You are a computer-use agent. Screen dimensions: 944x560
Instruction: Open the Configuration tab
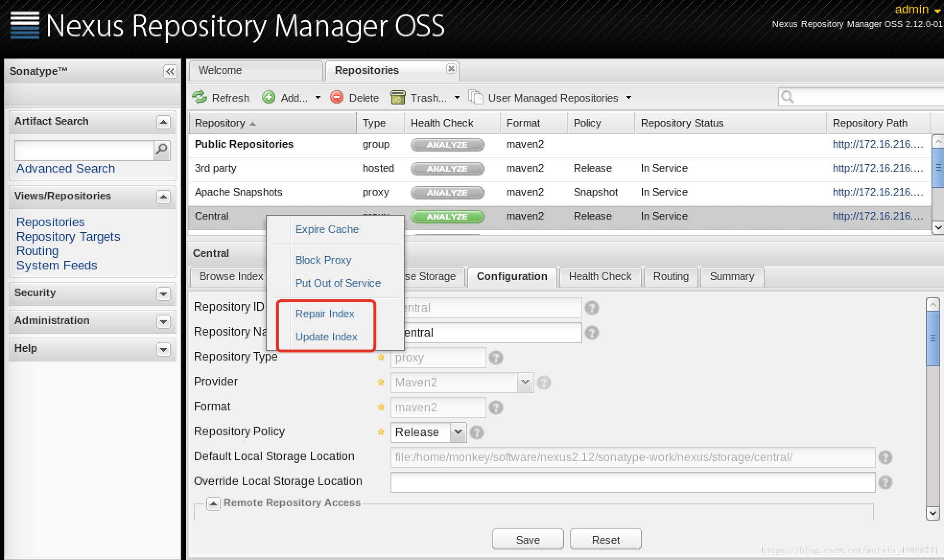[x=512, y=277]
